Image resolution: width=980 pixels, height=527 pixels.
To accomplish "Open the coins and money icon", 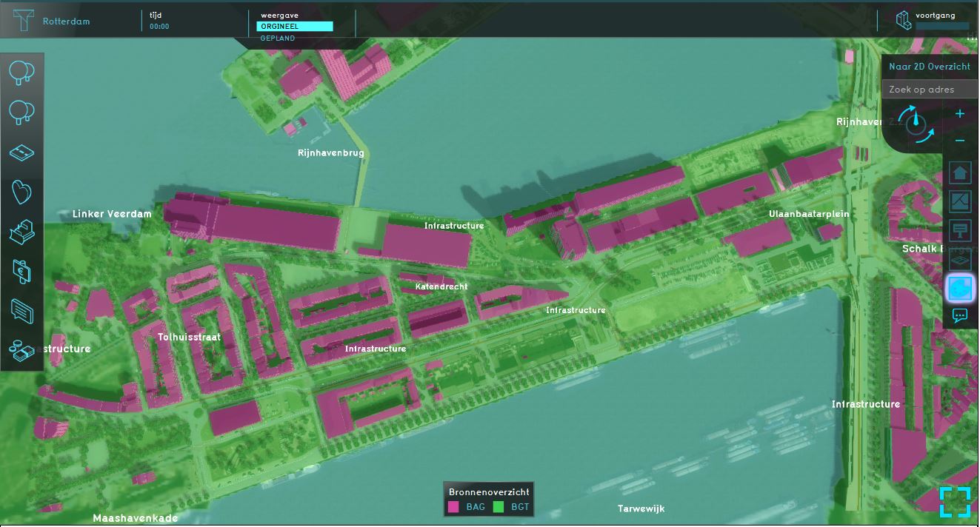I will pyautogui.click(x=21, y=349).
